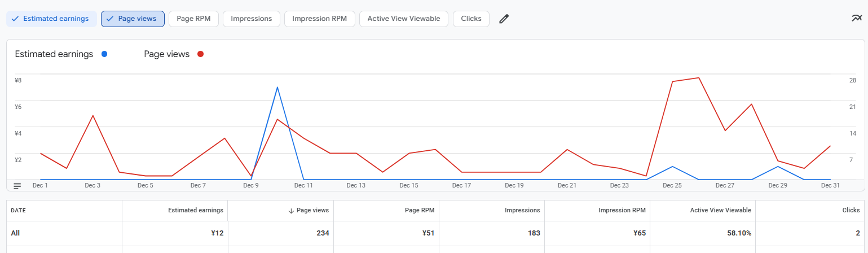
Task: Click the blue dot next to Estimated earnings legend
Action: click(x=104, y=54)
